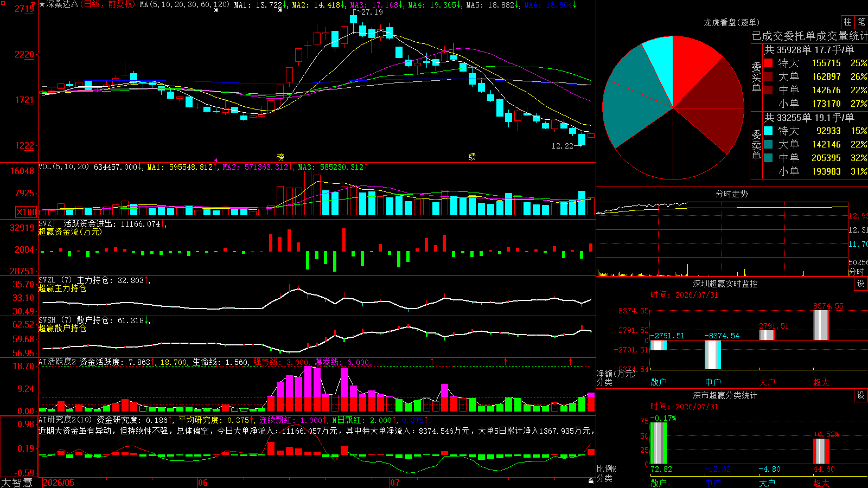Click the SVZL (7) 主力持仓 indicator title

pos(76,280)
